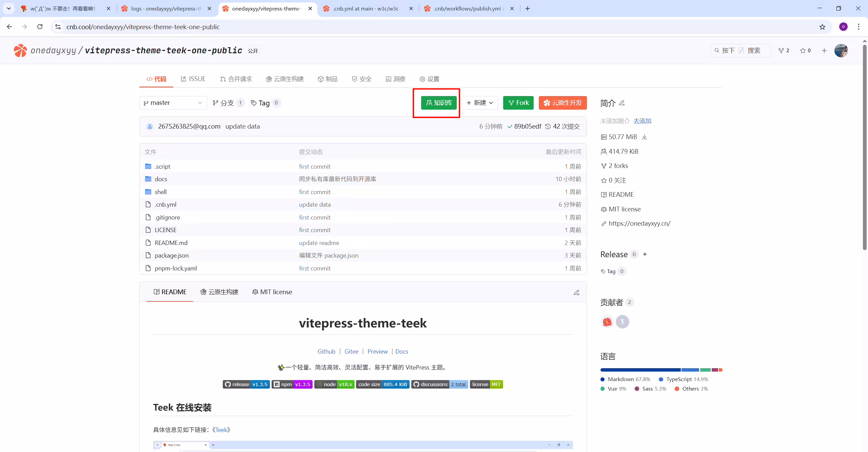Screen dimensions: 868x452
Task: Open the master branch dropdown
Action: tap(173, 103)
